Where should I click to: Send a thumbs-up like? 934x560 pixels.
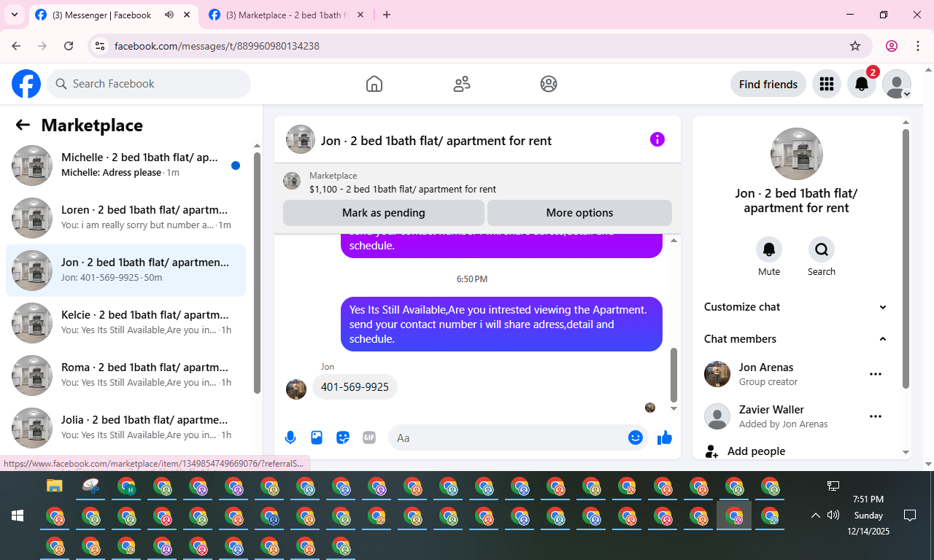pos(664,437)
